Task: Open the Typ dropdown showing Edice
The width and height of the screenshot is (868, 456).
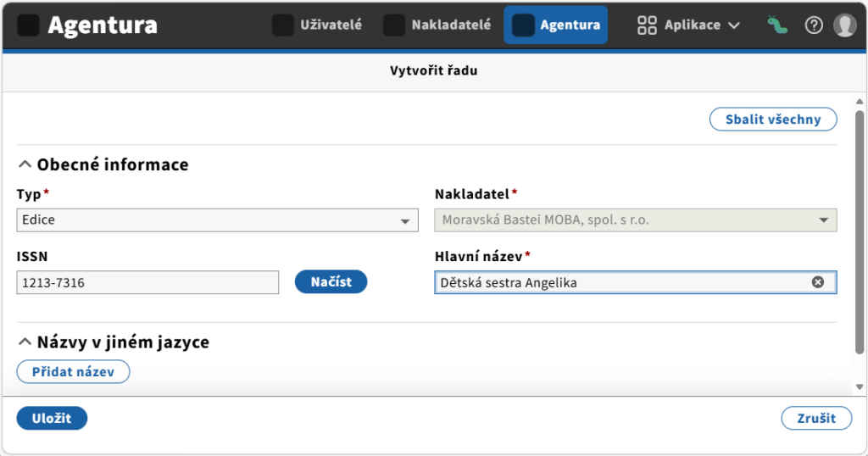Action: pyautogui.click(x=218, y=220)
